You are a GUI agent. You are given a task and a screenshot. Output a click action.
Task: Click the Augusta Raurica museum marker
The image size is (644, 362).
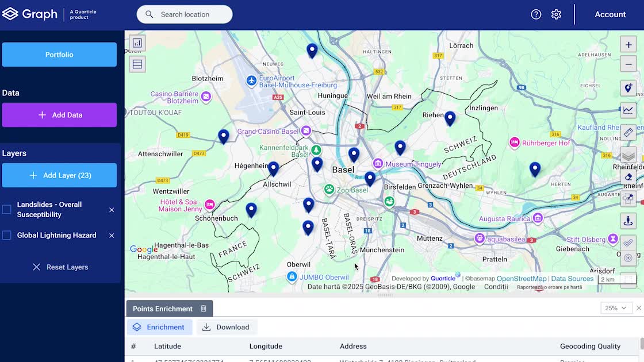pyautogui.click(x=538, y=218)
